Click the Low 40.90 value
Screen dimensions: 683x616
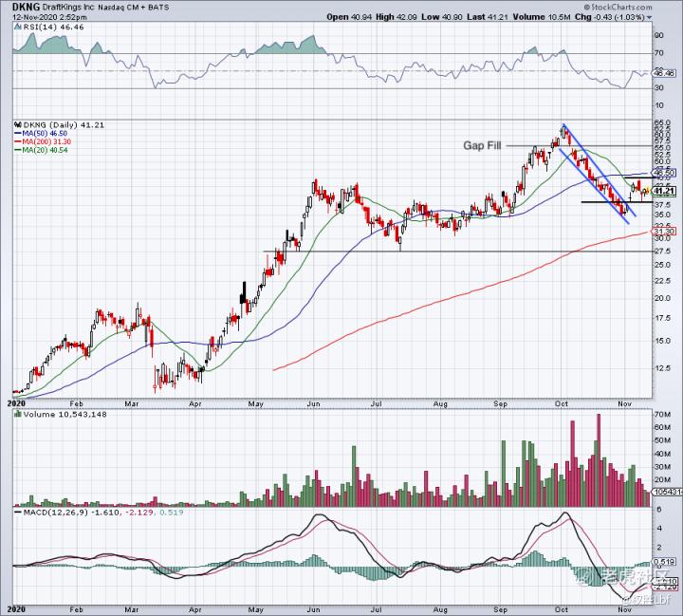tap(442, 17)
